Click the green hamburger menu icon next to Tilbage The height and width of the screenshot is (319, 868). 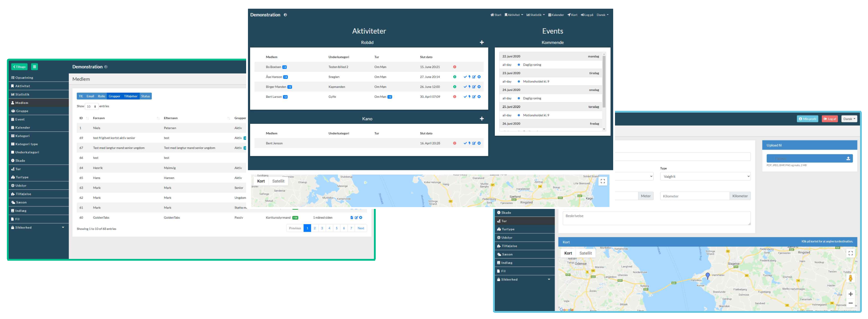click(34, 67)
